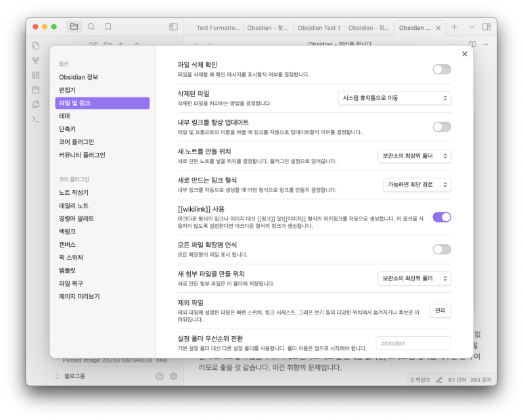This screenshot has width=523, height=420.
Task: Open the search magnifier icon
Action: point(91,26)
